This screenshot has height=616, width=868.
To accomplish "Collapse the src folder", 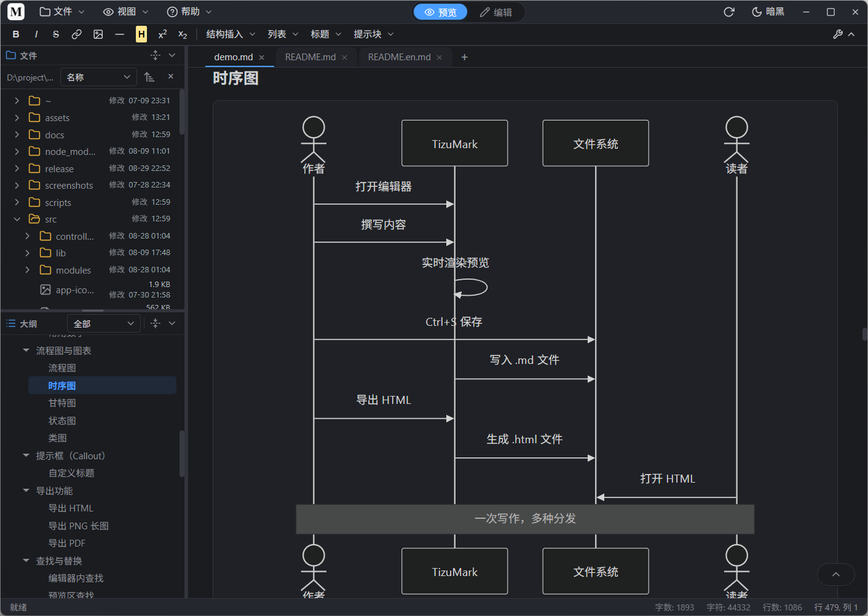I will (x=17, y=219).
